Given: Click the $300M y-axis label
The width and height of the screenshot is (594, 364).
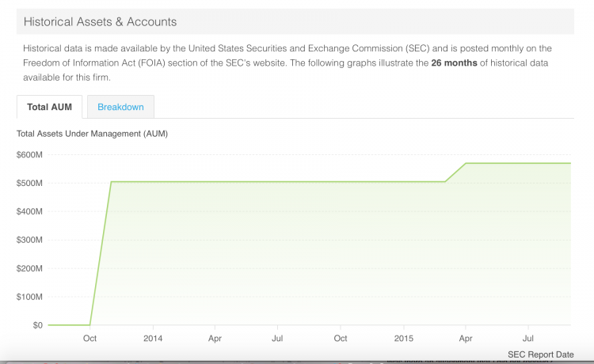Looking at the screenshot, I should tap(29, 240).
